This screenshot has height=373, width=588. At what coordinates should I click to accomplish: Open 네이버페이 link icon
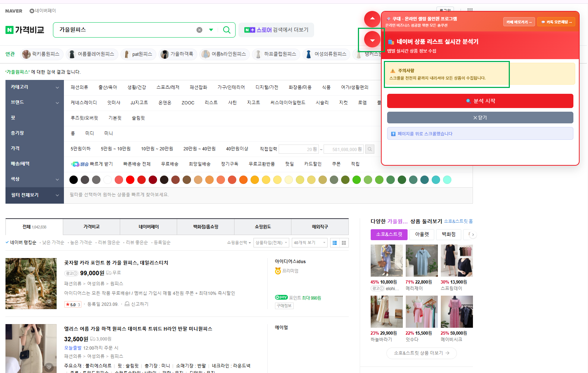32,11
